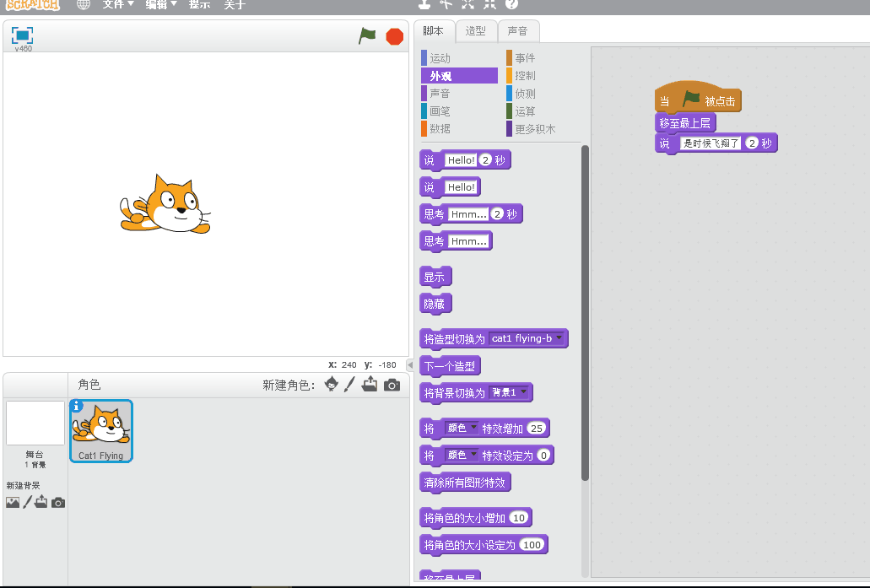Open the 提示 menu item
Viewport: 870px width, 588px height.
[x=199, y=4]
